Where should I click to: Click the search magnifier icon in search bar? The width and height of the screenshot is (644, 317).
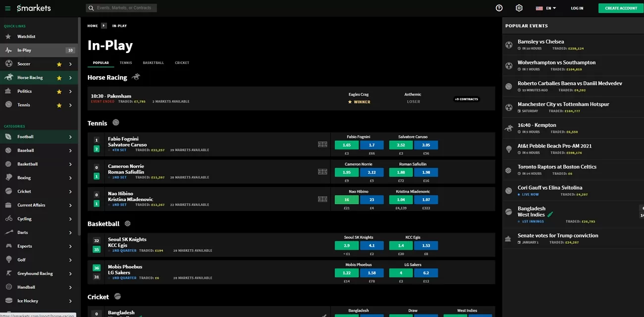(91, 8)
